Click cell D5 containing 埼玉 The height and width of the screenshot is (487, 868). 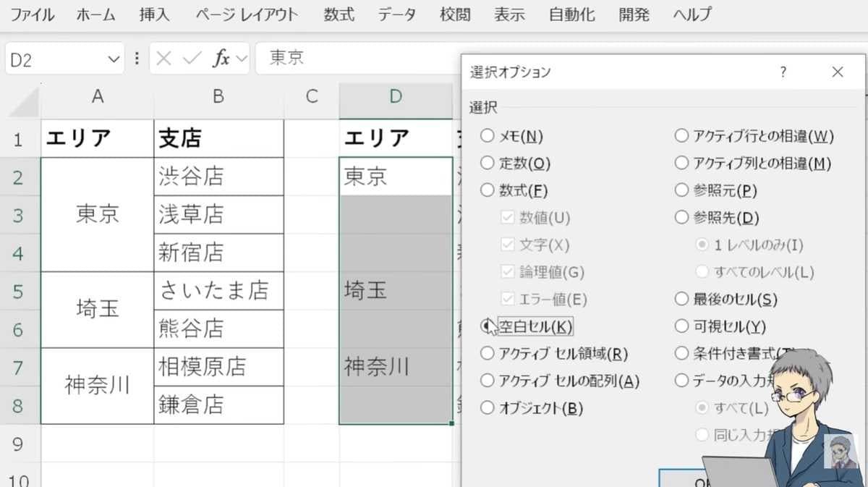click(395, 292)
